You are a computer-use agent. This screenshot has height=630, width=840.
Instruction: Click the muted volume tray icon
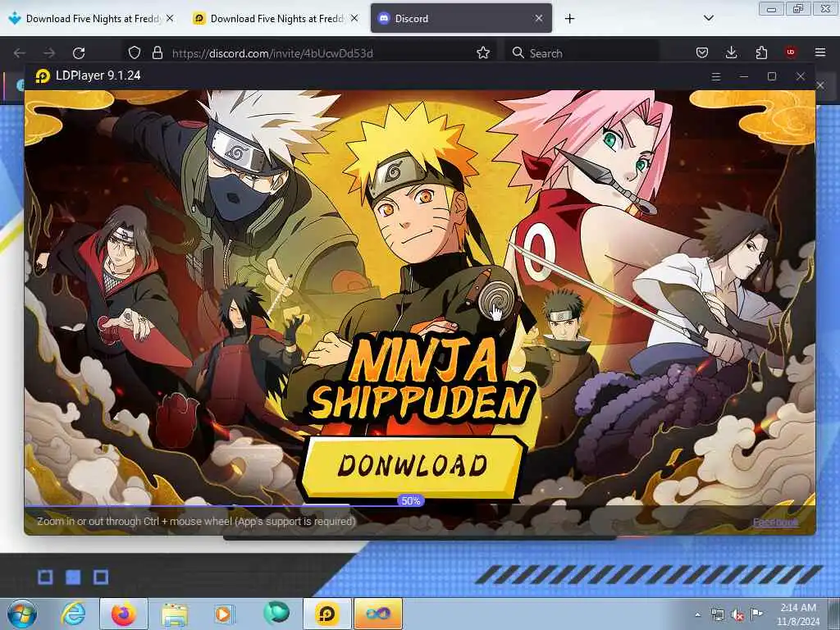pos(737,614)
